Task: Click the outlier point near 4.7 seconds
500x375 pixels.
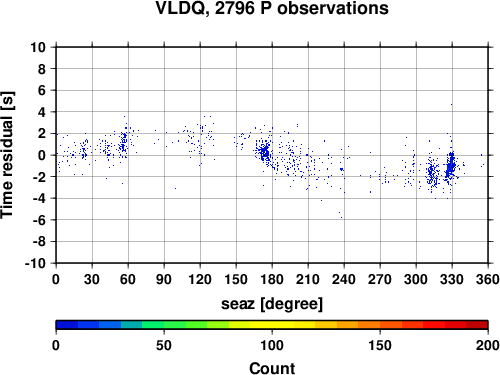Action: 452,104
